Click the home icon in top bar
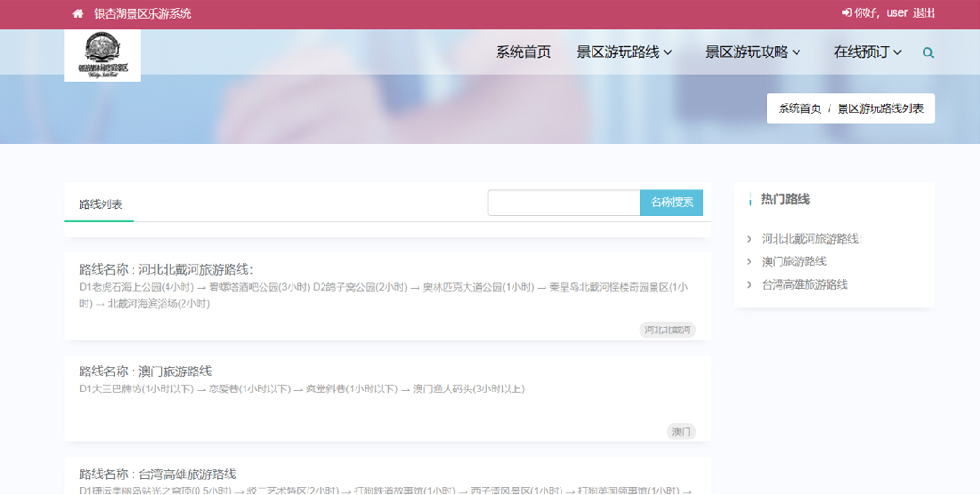The width and height of the screenshot is (980, 495). pyautogui.click(x=78, y=14)
